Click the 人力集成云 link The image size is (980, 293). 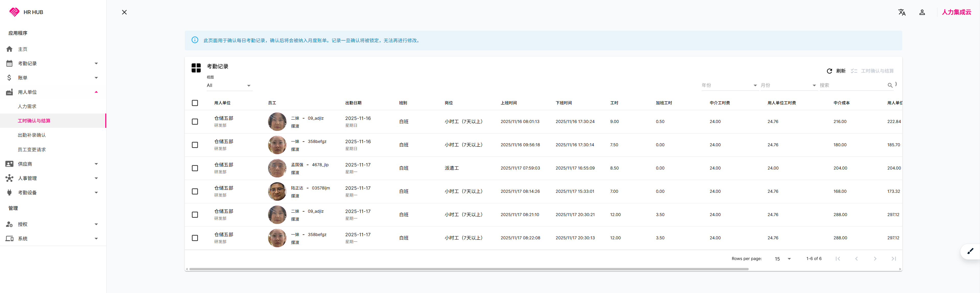(956, 12)
